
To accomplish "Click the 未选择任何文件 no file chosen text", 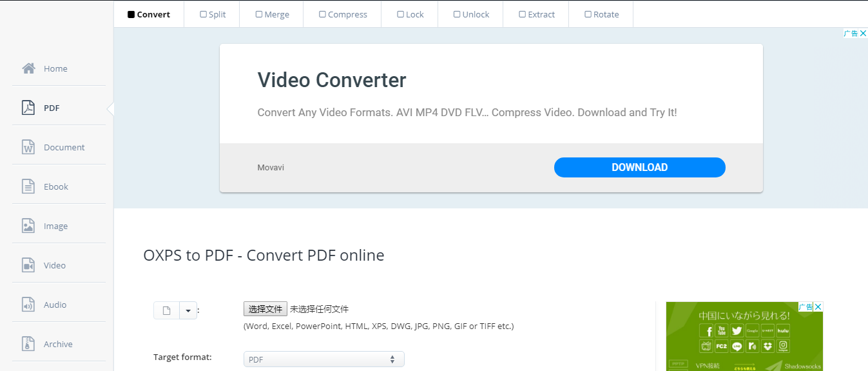I will click(319, 309).
